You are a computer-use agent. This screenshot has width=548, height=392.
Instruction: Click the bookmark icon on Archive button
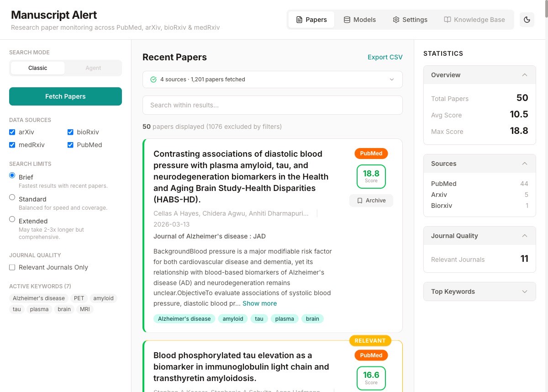coord(360,201)
